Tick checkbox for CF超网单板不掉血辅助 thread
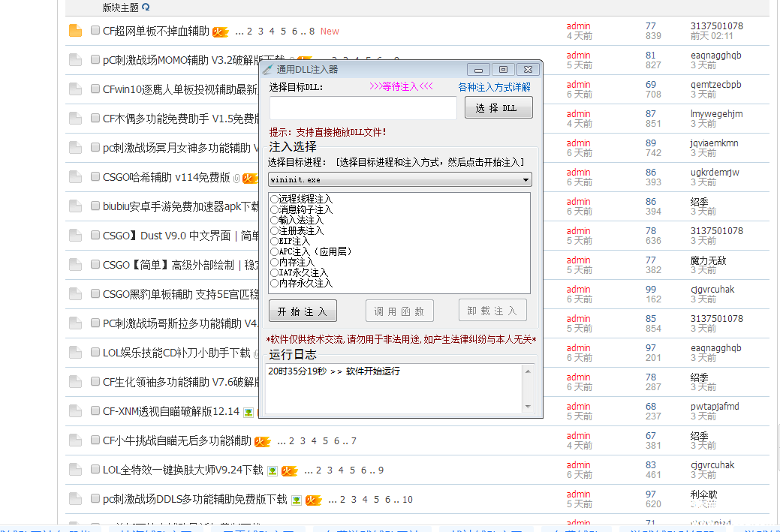This screenshot has width=780, height=532. pos(95,30)
